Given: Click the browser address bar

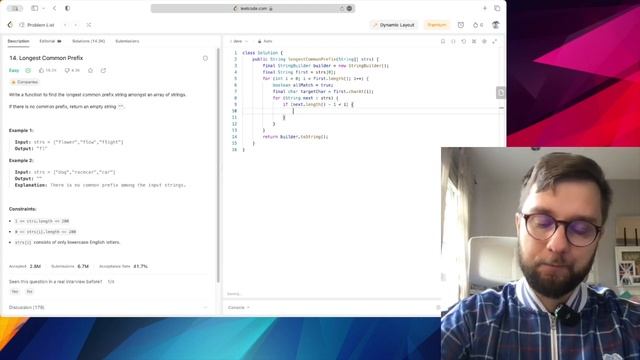Looking at the screenshot, I should point(253,8).
